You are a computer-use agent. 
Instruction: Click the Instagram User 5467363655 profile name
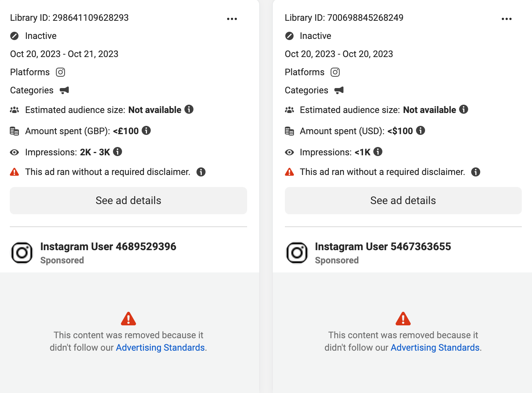pos(383,247)
